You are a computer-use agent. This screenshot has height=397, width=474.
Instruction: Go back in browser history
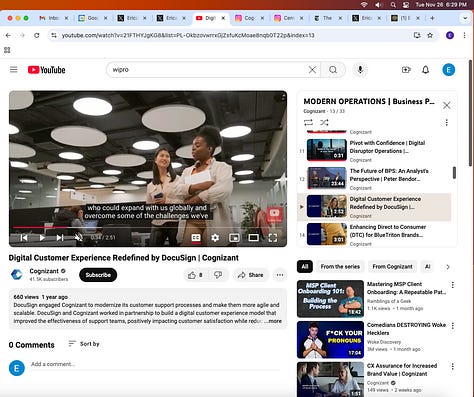[x=8, y=35]
